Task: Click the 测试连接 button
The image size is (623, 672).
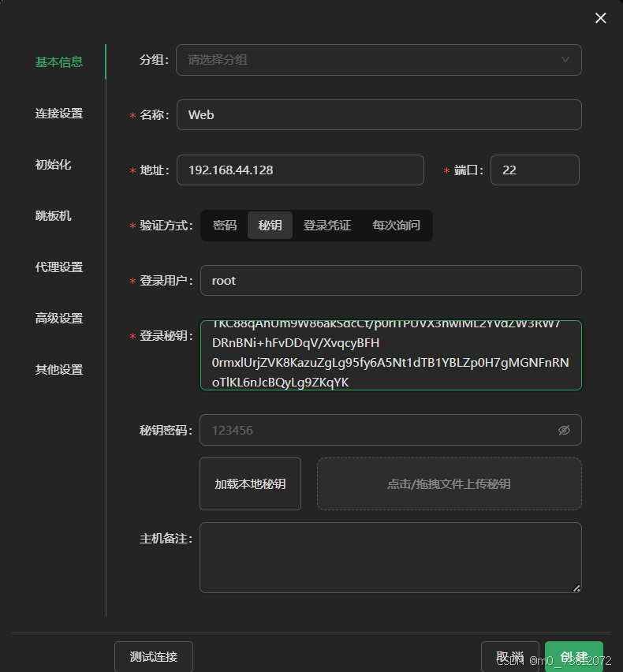Action: coord(154,656)
